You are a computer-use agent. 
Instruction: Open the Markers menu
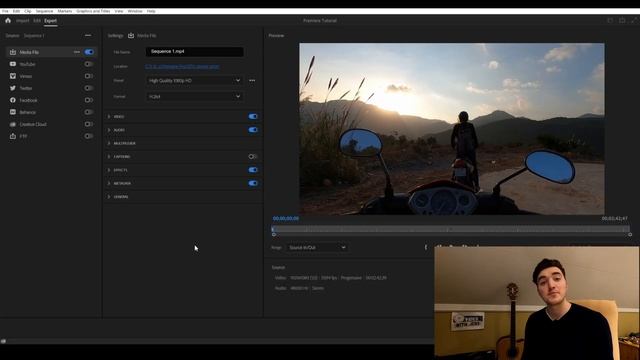point(65,11)
